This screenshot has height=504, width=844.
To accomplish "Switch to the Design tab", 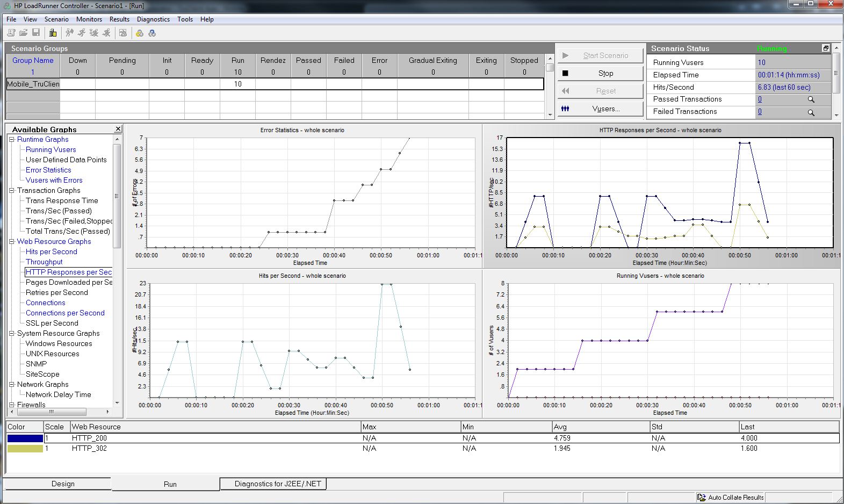I will pyautogui.click(x=63, y=484).
